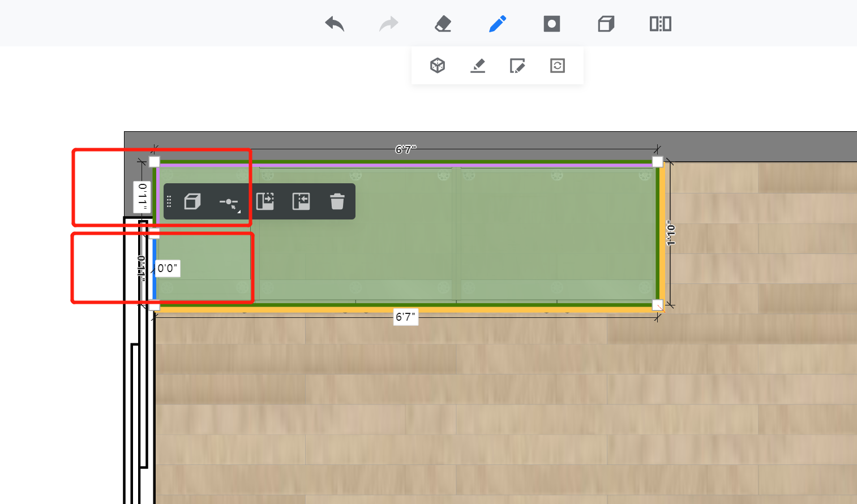Select the top-right corner handle of the green shape
Viewport: 857px width, 504px height.
coord(657,162)
